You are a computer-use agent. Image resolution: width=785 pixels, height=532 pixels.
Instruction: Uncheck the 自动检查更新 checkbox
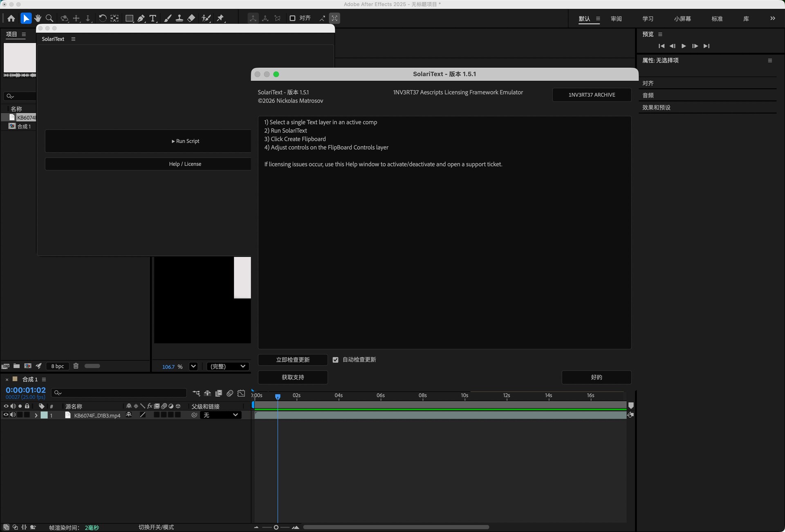pyautogui.click(x=336, y=360)
